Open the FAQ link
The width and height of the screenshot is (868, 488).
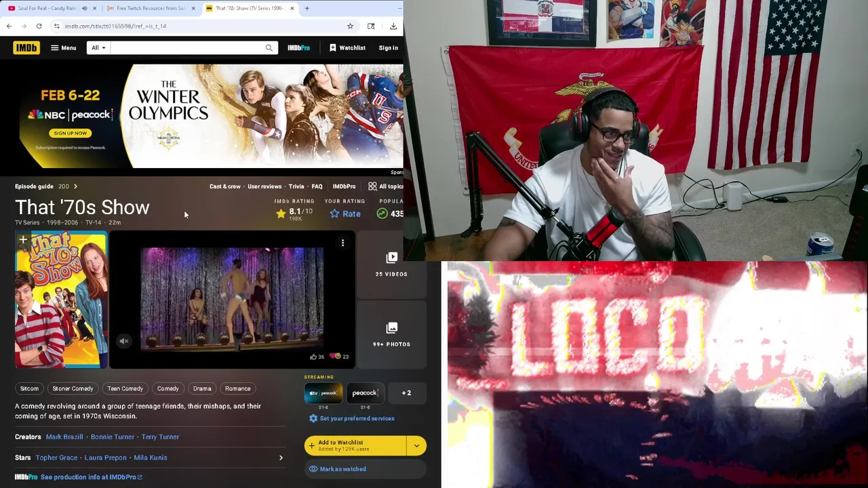tap(317, 186)
